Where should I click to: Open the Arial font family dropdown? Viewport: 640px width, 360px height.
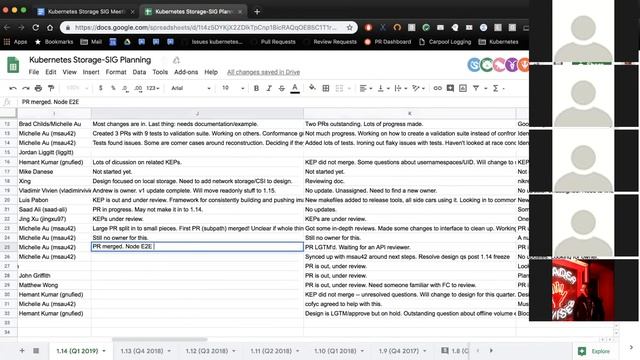pyautogui.click(x=191, y=88)
